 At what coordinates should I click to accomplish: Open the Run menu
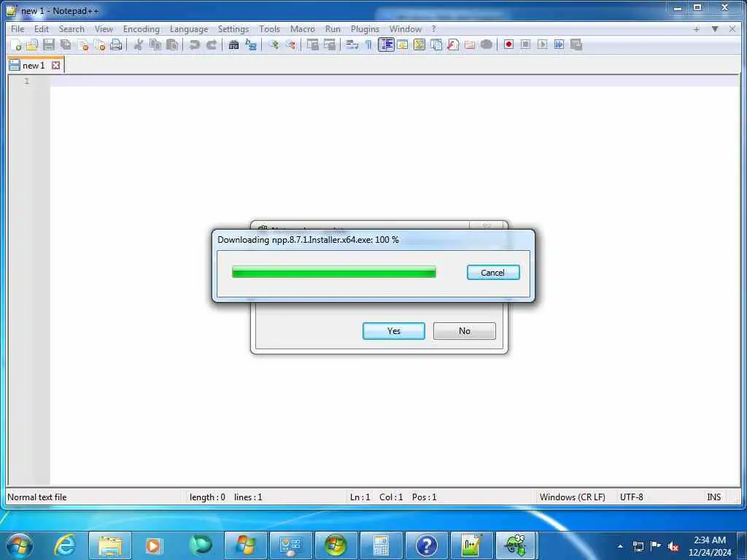[333, 29]
